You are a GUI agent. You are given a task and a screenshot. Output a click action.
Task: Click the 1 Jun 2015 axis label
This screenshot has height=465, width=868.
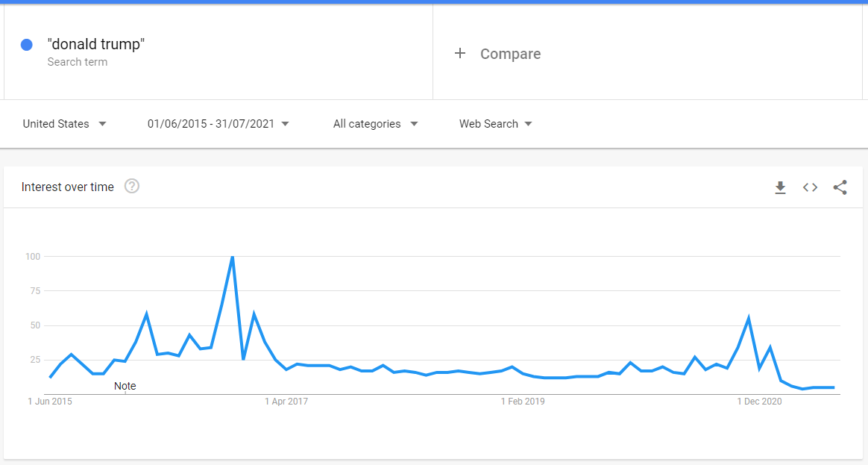point(50,402)
